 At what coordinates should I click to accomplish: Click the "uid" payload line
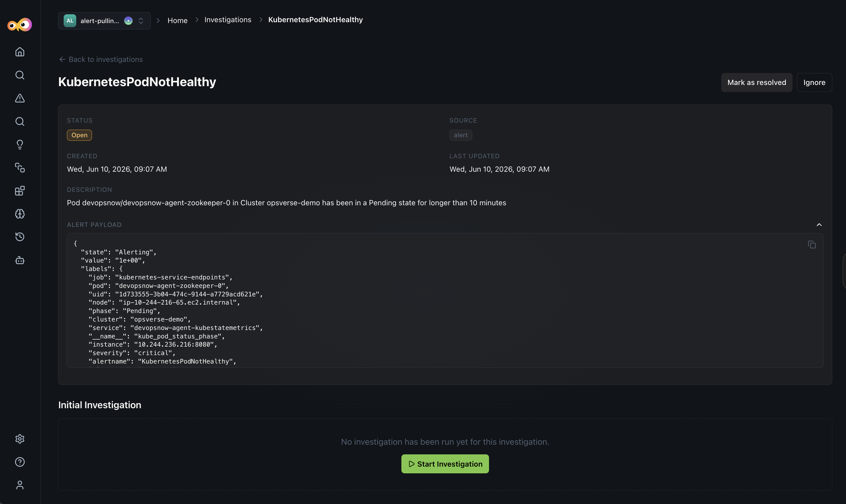click(x=176, y=294)
